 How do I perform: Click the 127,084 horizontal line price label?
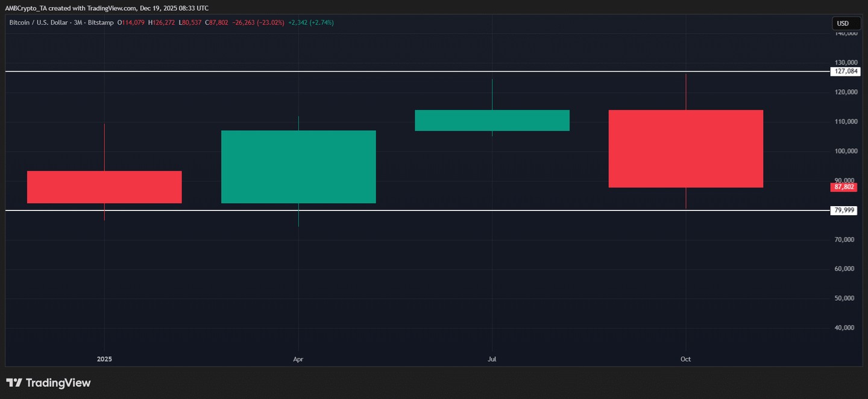coord(844,71)
